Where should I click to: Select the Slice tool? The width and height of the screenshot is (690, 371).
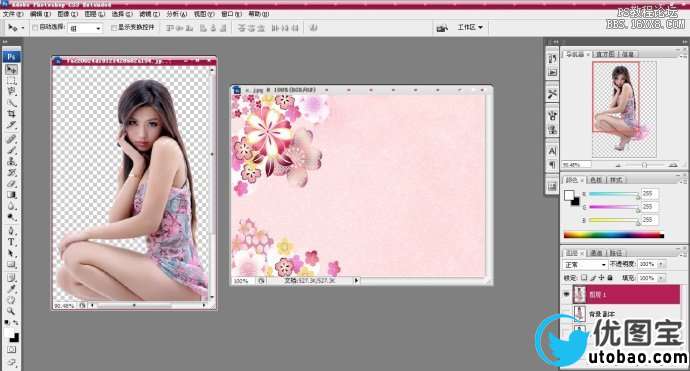click(11, 125)
